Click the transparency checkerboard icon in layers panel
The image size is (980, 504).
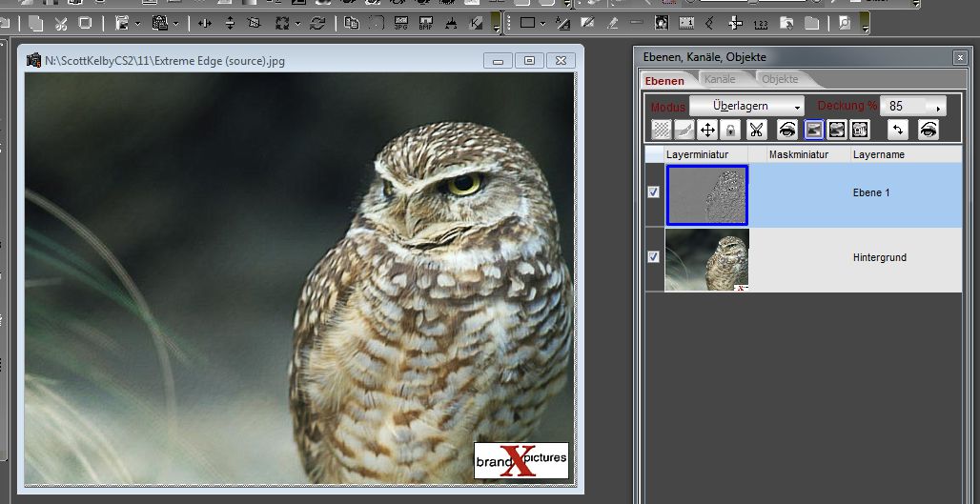click(661, 130)
